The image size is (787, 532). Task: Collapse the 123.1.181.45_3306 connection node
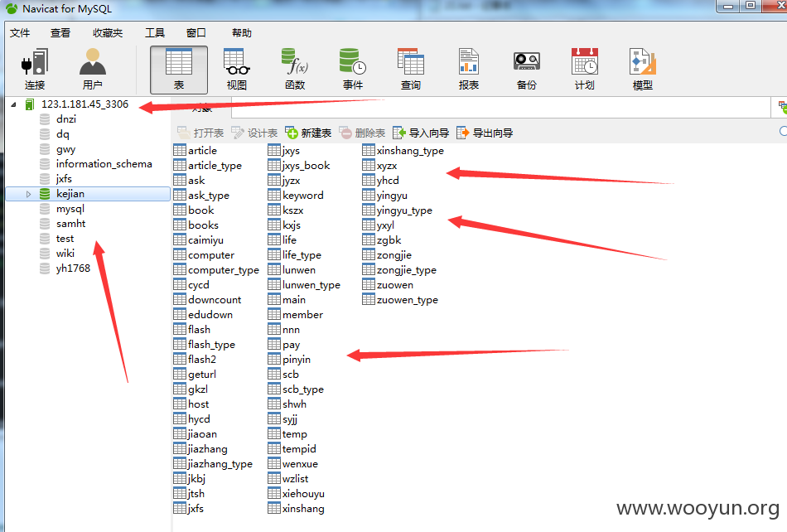click(x=13, y=104)
